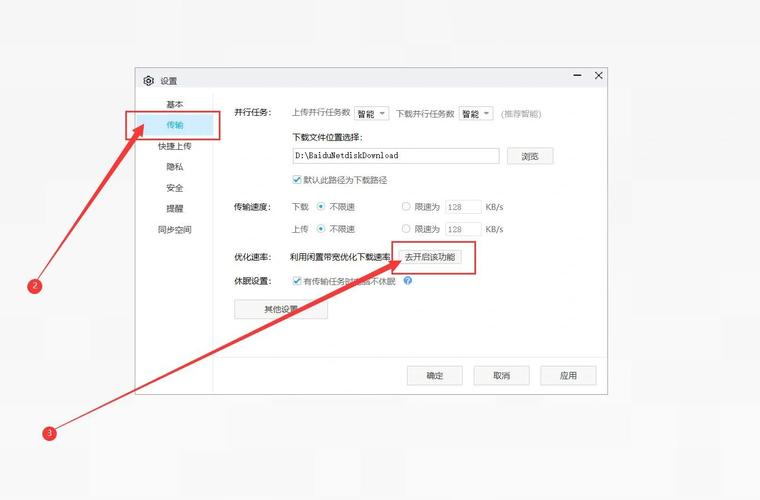Viewport: 760px width, 500px height.
Task: Select 不限速 for 上传
Action: click(x=321, y=229)
